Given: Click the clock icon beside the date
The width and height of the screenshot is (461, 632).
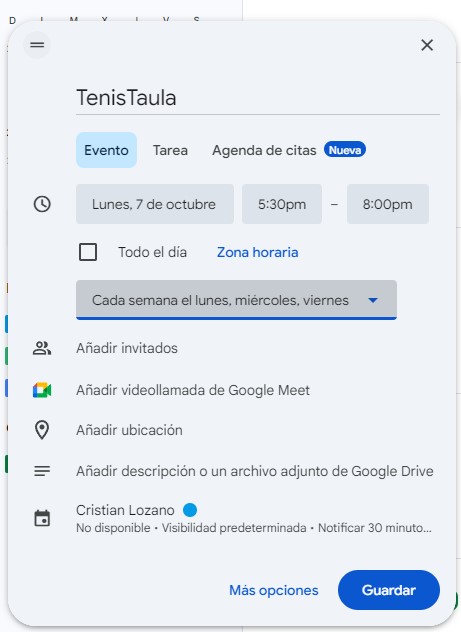Looking at the screenshot, I should click(42, 204).
